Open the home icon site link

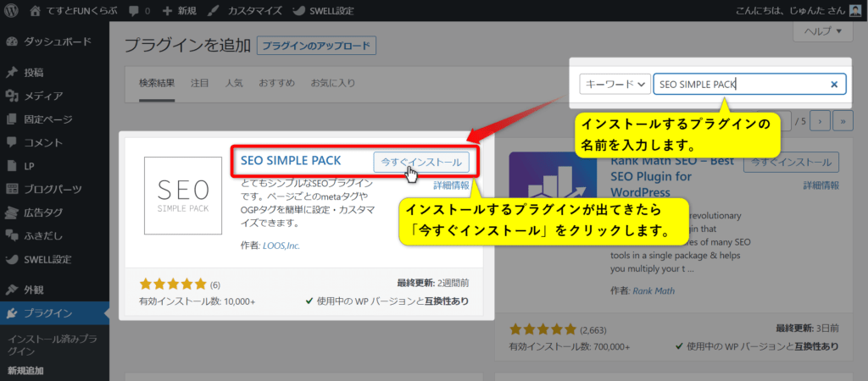[36, 10]
